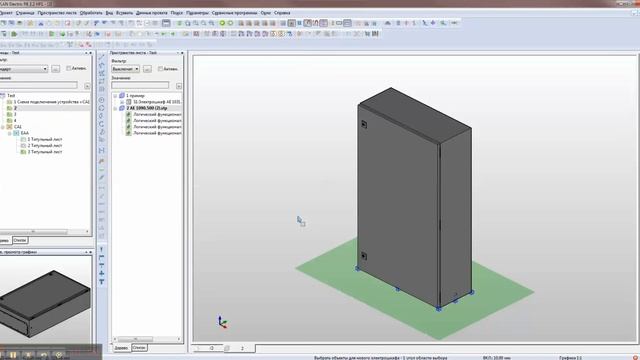Collapse the EAA tree node
This screenshot has width=640, height=360.
(x=9, y=133)
